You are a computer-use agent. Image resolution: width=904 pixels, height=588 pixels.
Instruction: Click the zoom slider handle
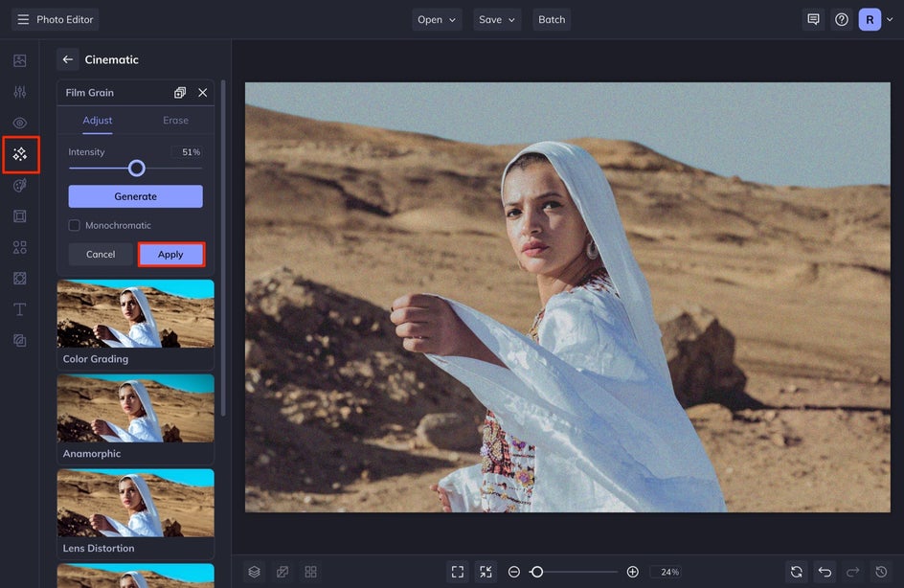536,572
